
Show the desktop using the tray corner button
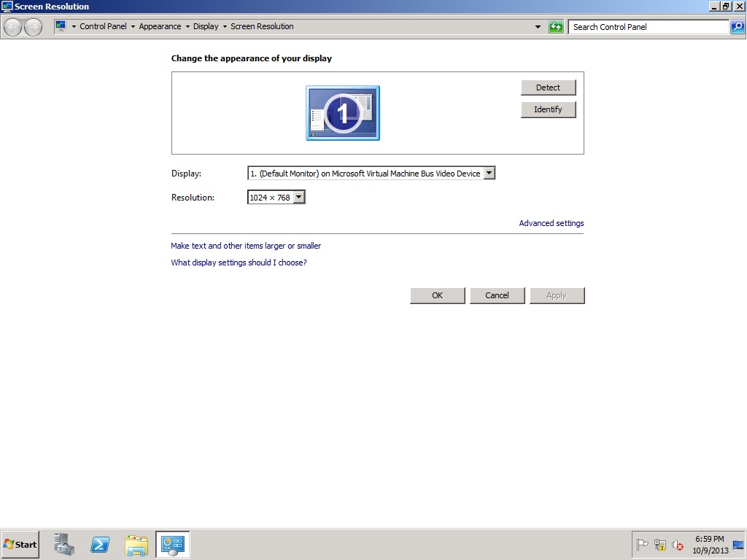coord(741,544)
